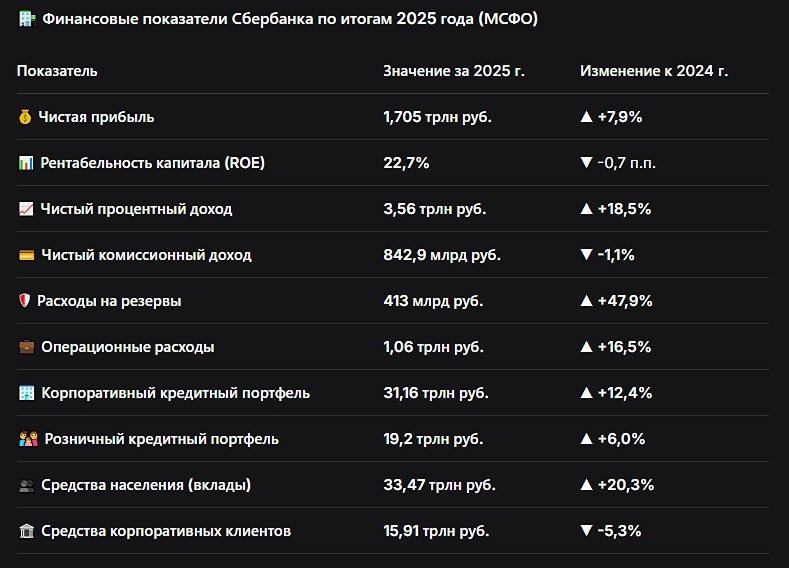
Task: Click the people silhouettes icon beside Средства населения
Action: (x=27, y=486)
